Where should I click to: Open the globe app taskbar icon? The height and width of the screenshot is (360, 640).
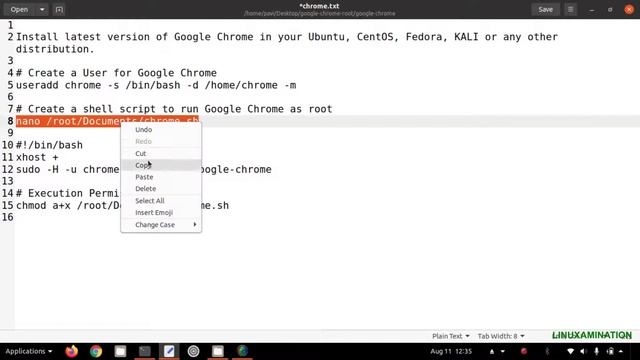[x=242, y=351]
